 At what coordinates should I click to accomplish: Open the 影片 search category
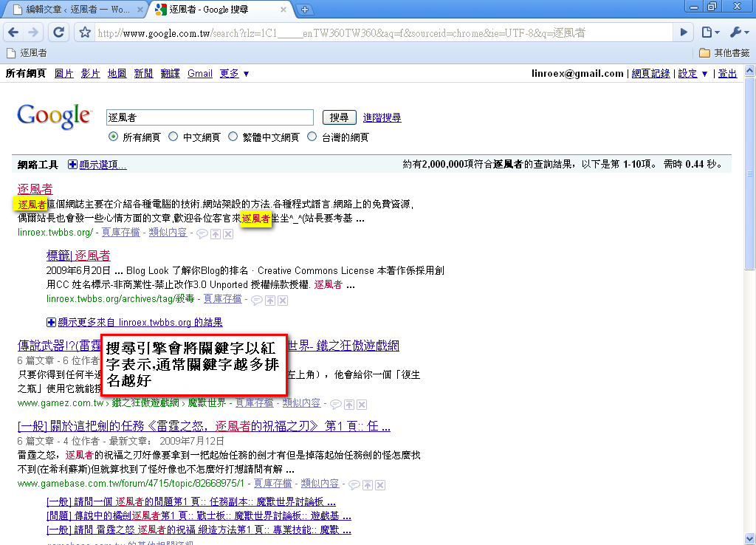[x=91, y=73]
